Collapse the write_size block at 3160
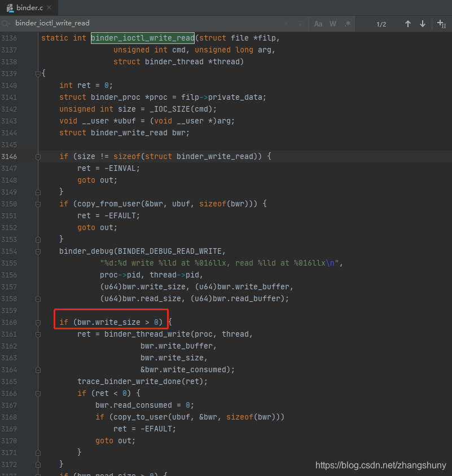 point(38,323)
